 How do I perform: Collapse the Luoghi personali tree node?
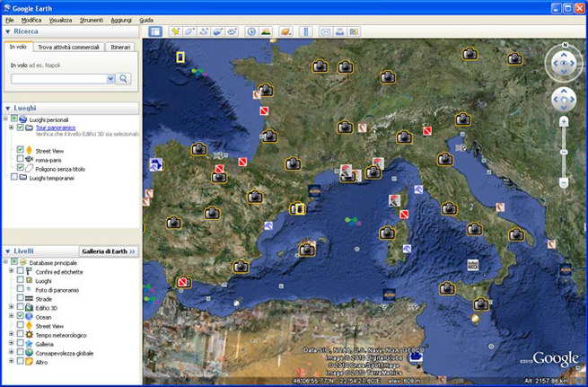(x=5, y=119)
